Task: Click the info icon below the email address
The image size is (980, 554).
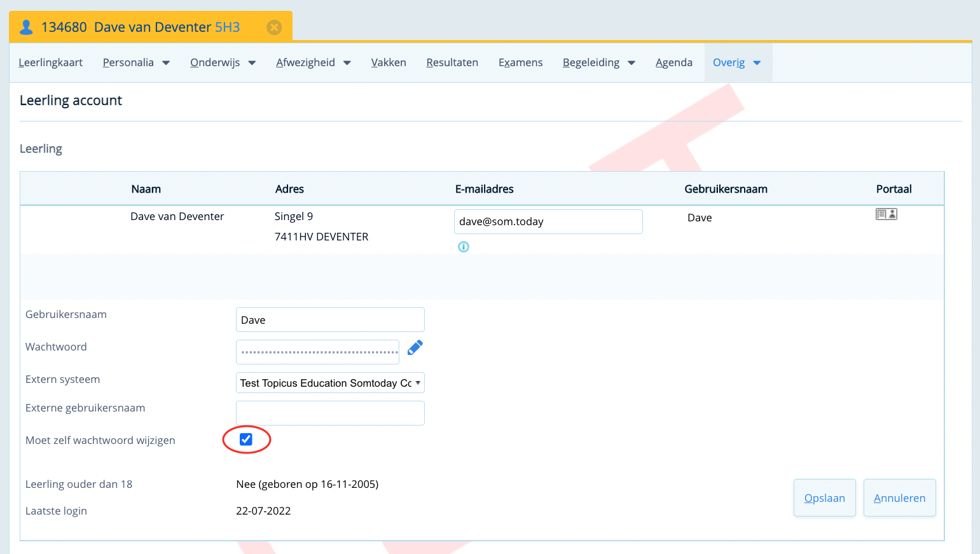Action: [x=464, y=247]
